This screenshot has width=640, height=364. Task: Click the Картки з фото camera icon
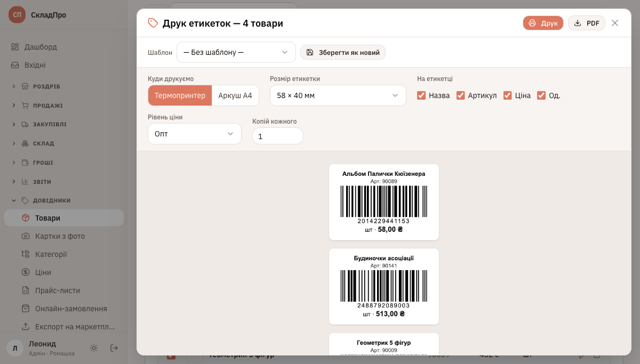coord(26,236)
